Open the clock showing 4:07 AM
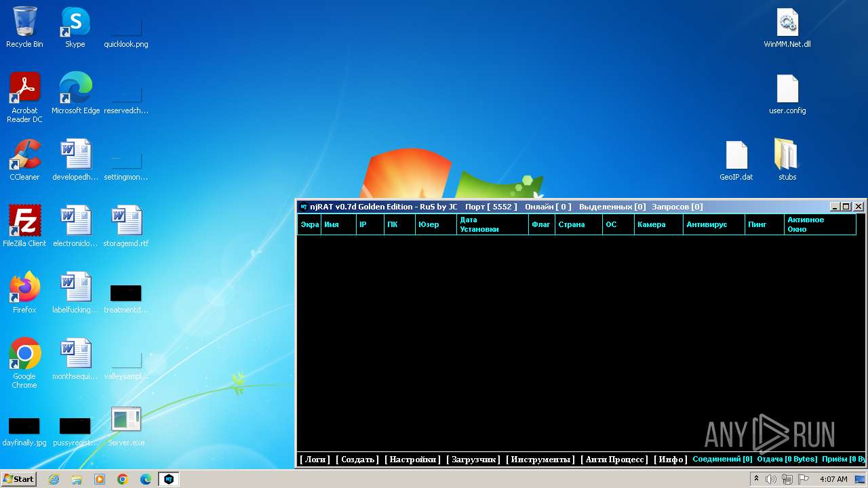Screen dimensions: 868x488 pyautogui.click(x=833, y=479)
